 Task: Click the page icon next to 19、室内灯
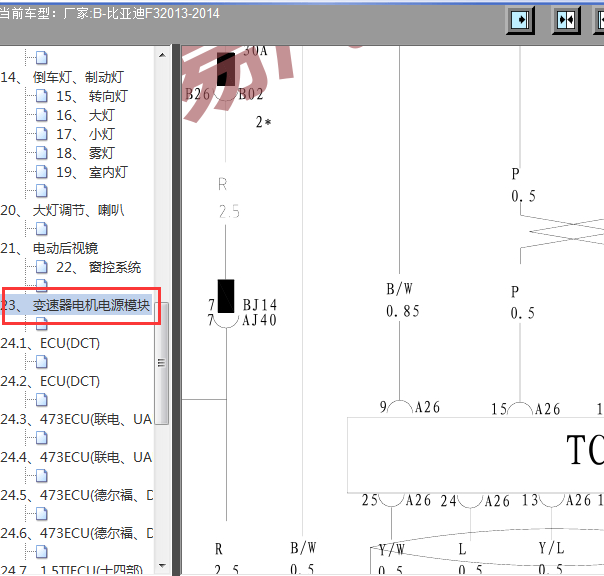pos(42,172)
